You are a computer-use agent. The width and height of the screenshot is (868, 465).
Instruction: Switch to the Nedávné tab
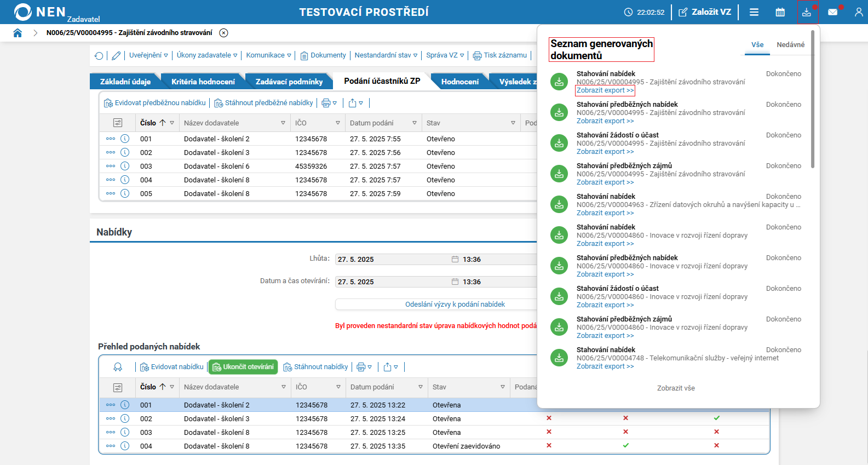coord(790,45)
